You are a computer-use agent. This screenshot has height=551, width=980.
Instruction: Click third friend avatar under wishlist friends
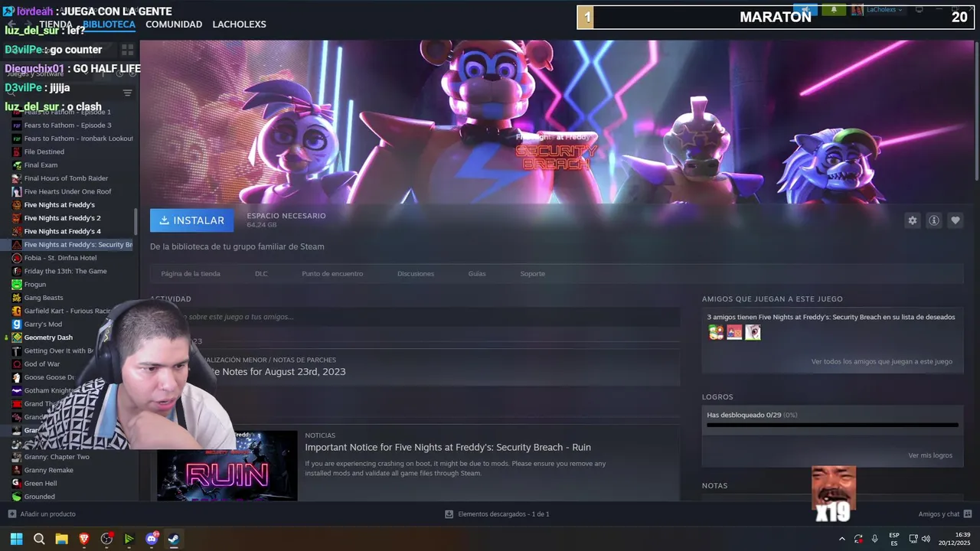coord(753,332)
